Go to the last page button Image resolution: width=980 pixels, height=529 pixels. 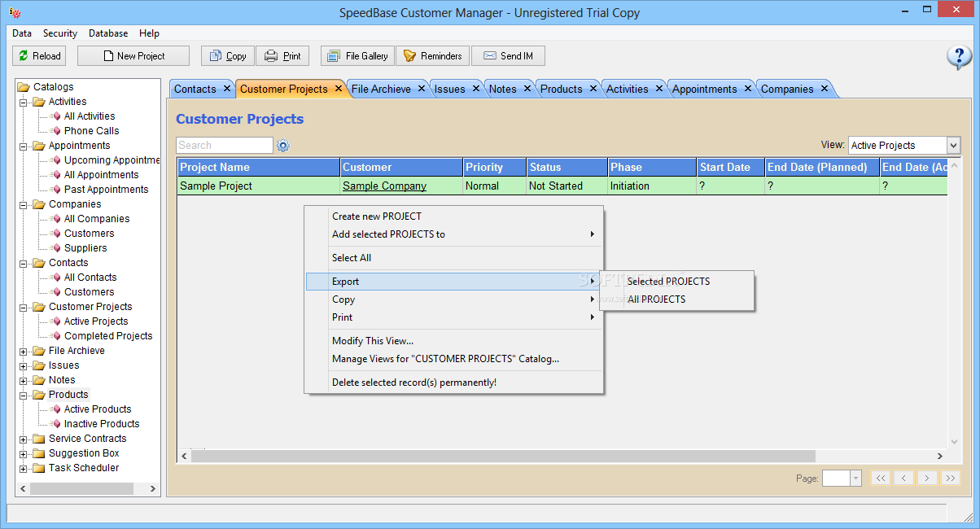pyautogui.click(x=951, y=479)
